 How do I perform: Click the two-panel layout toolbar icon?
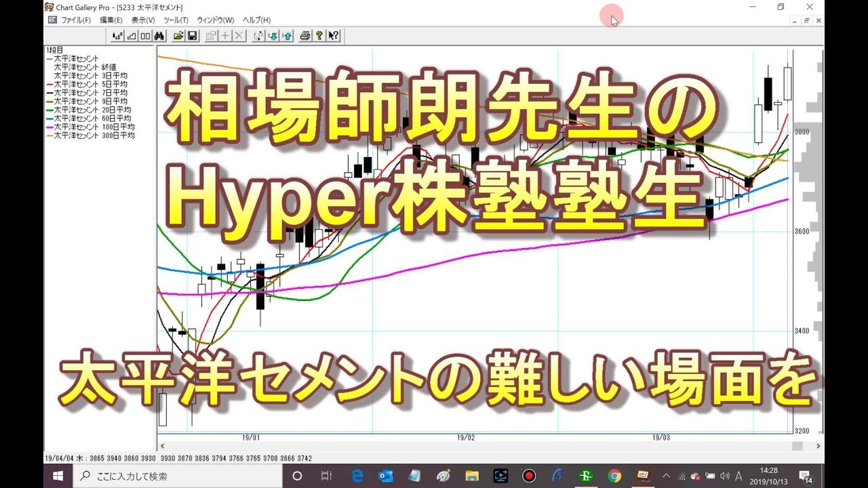coord(145,36)
